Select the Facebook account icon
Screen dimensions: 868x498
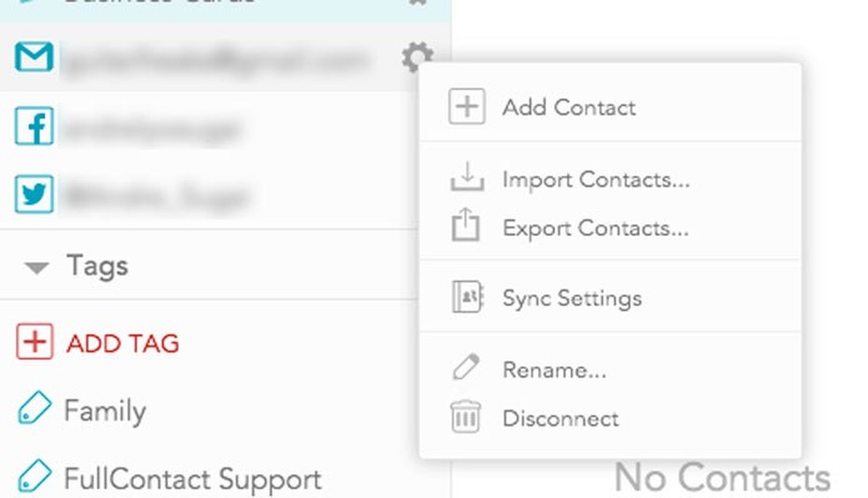click(x=34, y=129)
